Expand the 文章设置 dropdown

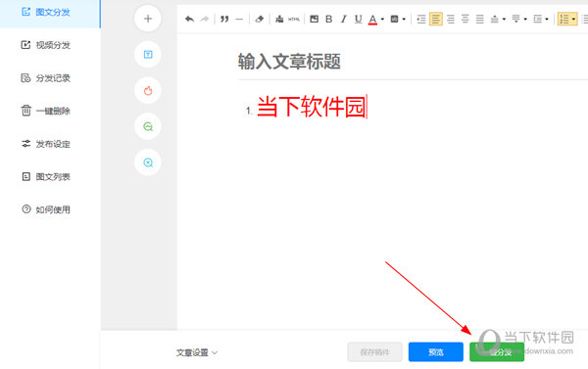[197, 352]
